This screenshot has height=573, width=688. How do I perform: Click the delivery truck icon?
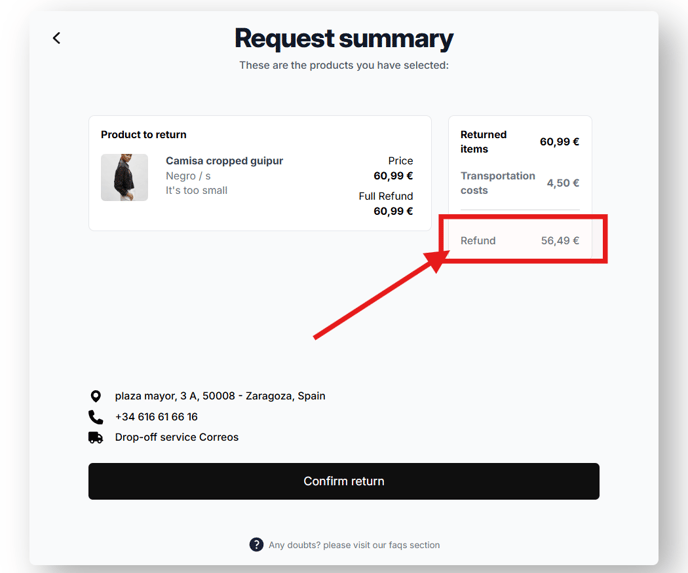click(96, 437)
